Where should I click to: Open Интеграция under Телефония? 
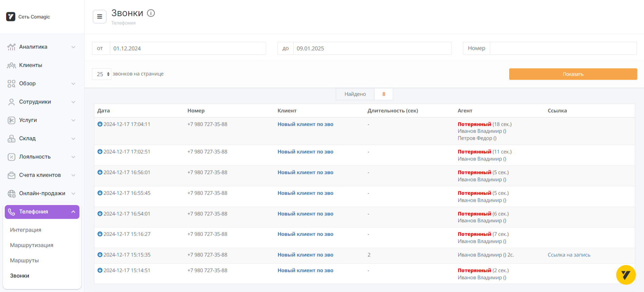coord(25,230)
